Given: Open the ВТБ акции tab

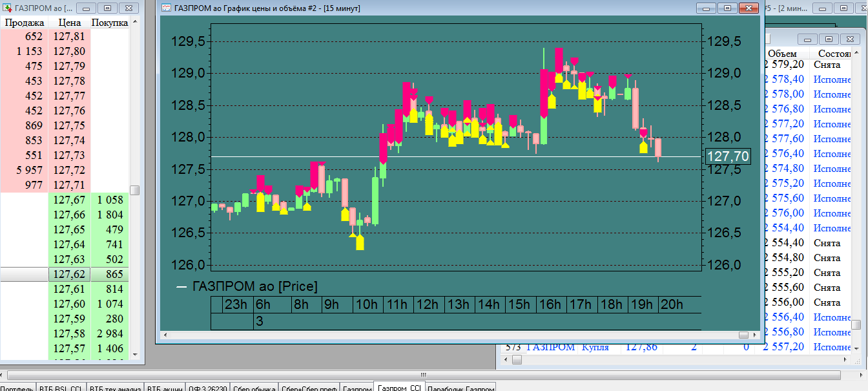Looking at the screenshot, I should (164, 388).
